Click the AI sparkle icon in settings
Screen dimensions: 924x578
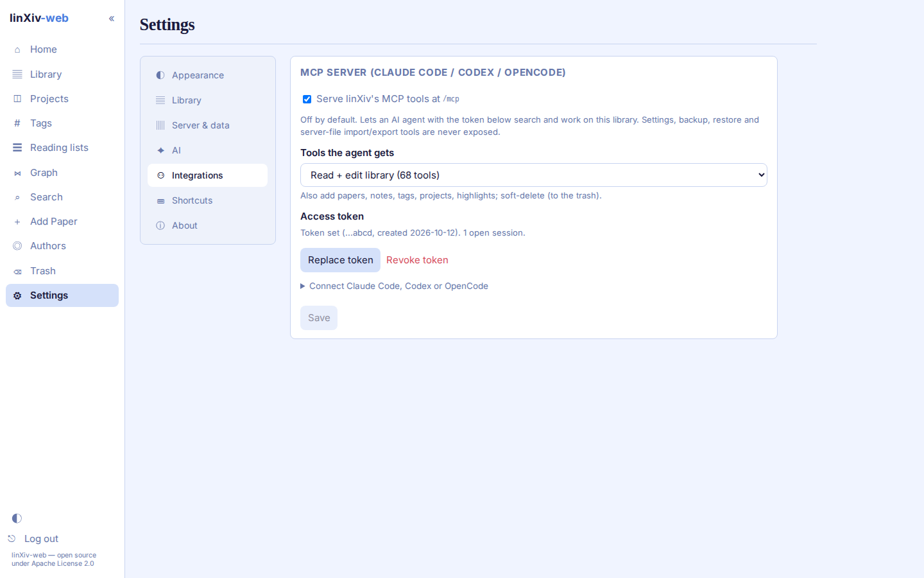160,150
